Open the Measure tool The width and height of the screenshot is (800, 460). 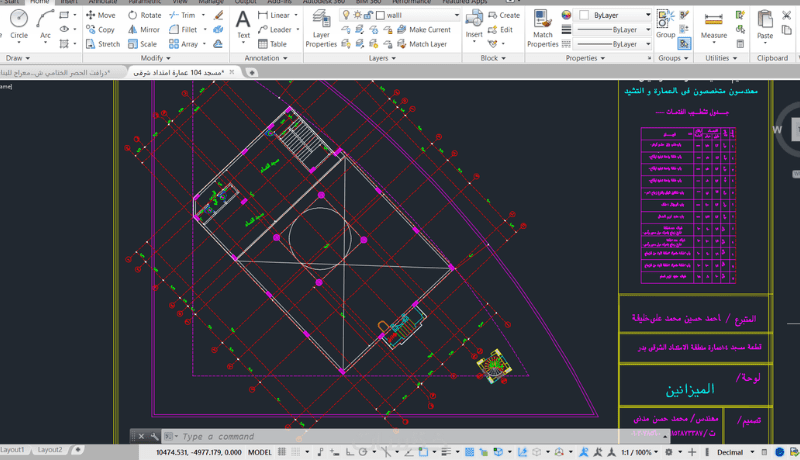coord(714,24)
